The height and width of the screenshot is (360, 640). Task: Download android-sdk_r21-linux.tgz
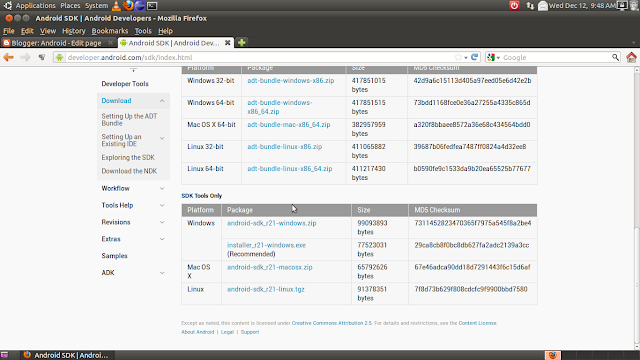coord(266,289)
